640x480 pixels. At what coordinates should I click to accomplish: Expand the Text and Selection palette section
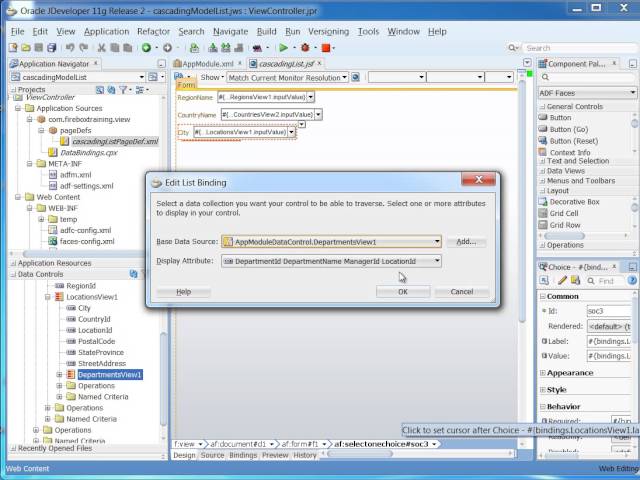pos(543,161)
